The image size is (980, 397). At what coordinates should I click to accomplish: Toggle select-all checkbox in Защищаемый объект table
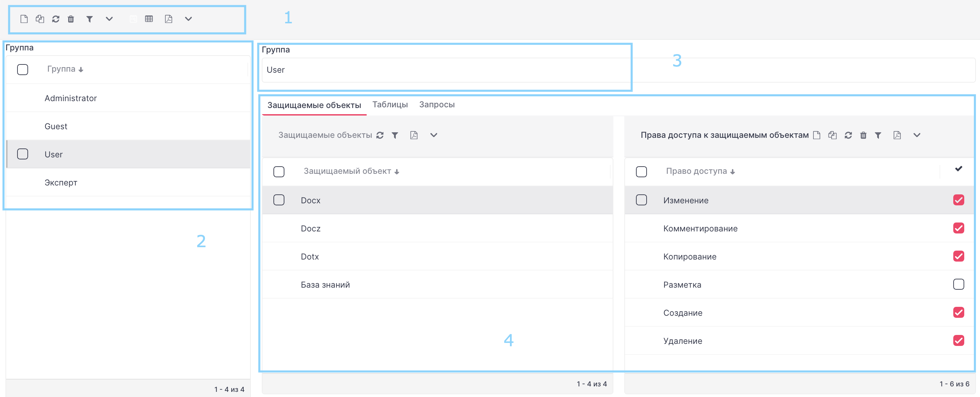coord(279,172)
